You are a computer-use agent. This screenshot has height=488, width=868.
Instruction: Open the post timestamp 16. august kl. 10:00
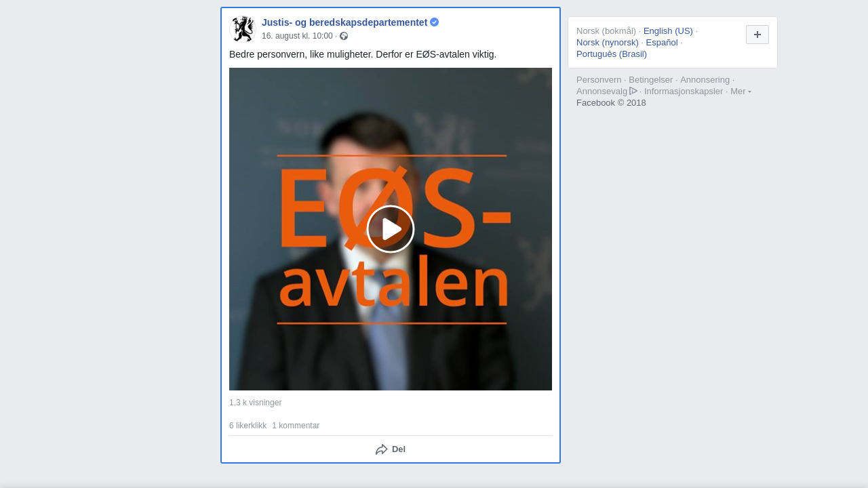point(297,36)
